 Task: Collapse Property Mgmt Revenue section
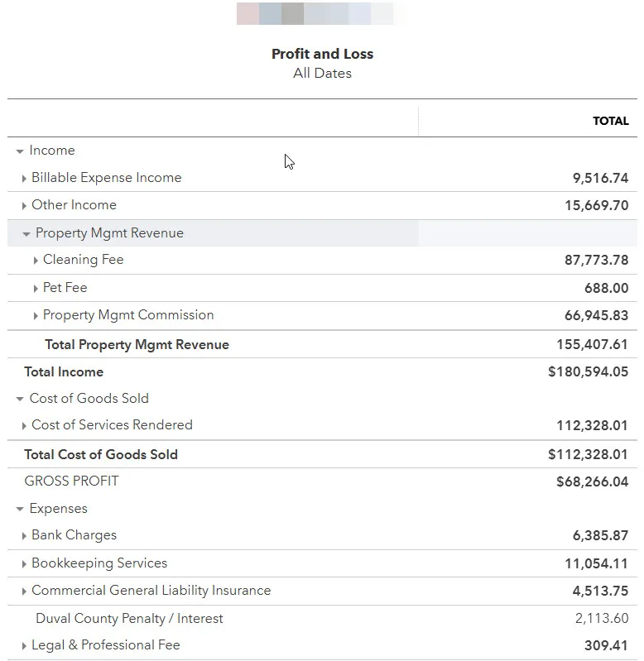[x=26, y=234]
